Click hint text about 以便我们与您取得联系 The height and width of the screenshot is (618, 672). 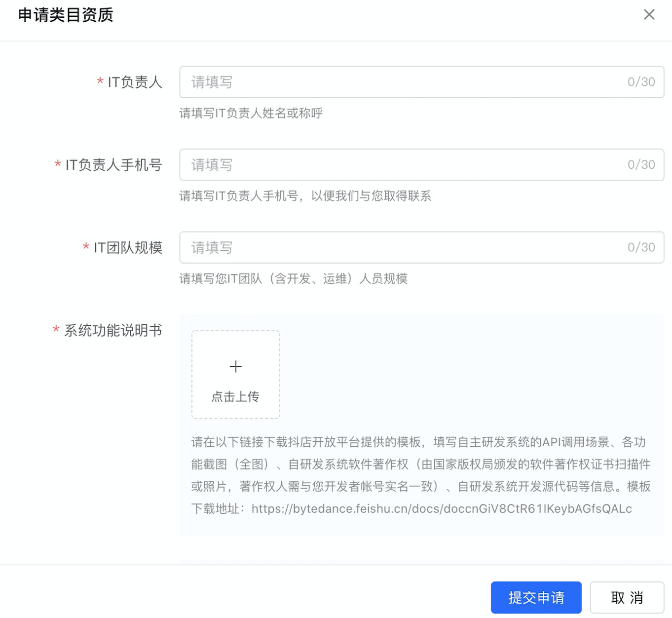tap(305, 196)
